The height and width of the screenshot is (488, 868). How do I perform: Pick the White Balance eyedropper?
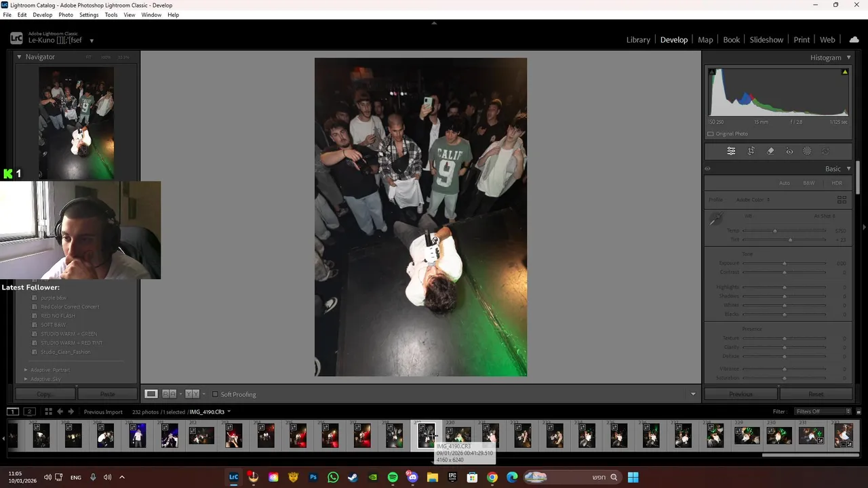(x=716, y=219)
